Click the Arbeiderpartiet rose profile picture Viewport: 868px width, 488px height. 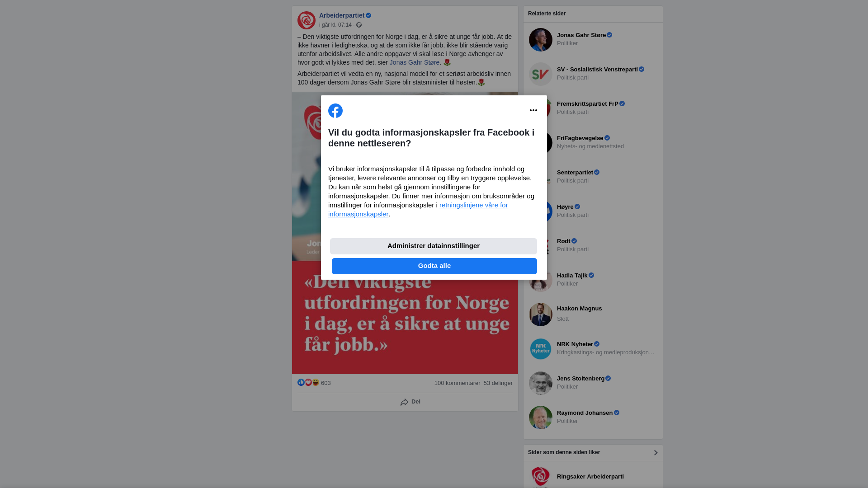(x=307, y=20)
